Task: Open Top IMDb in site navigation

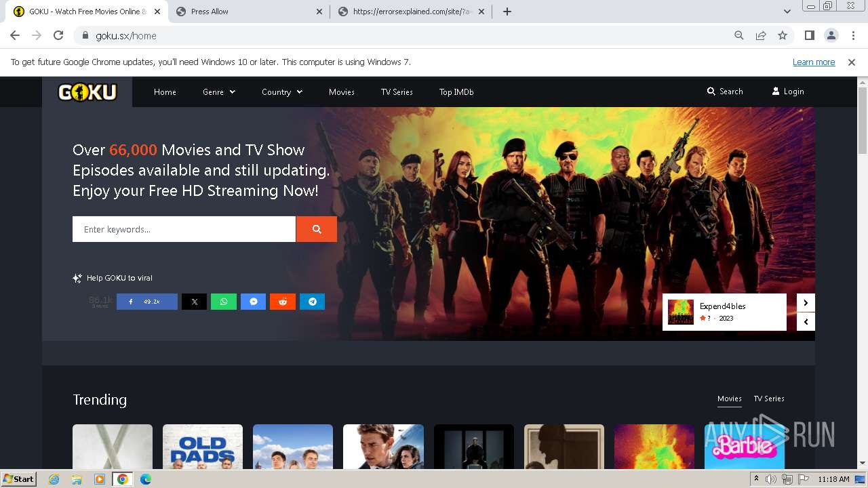Action: pos(456,91)
